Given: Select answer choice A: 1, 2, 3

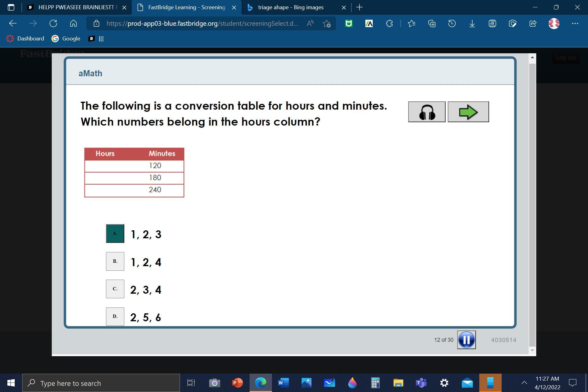Looking at the screenshot, I should point(115,234).
